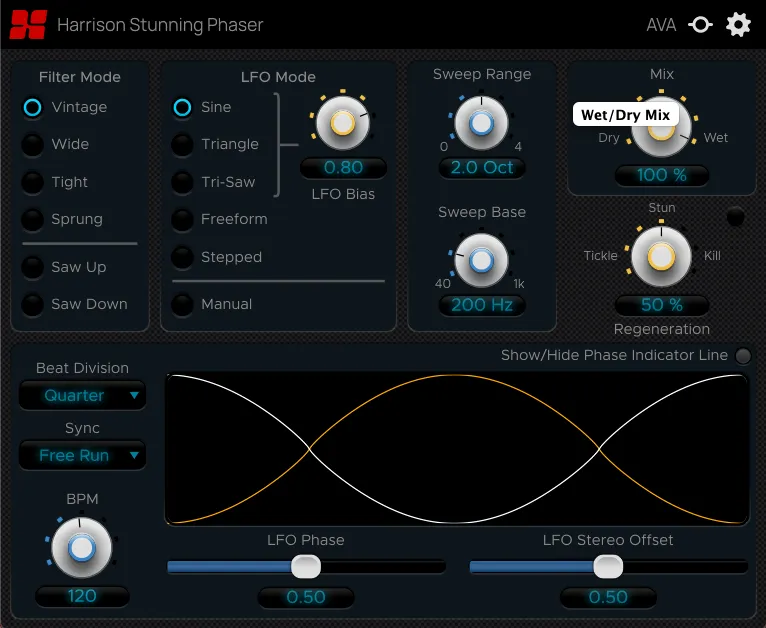This screenshot has width=766, height=628.
Task: Click the Kill label
Action: click(x=712, y=256)
